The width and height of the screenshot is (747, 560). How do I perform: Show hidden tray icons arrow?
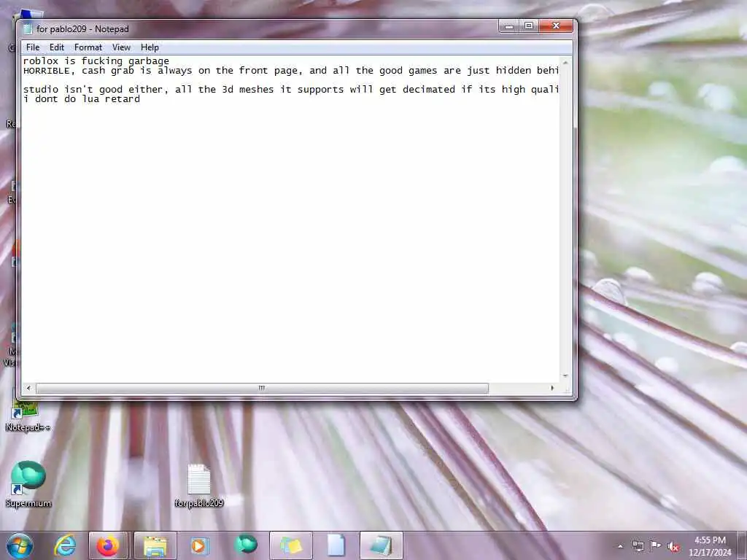coord(620,546)
